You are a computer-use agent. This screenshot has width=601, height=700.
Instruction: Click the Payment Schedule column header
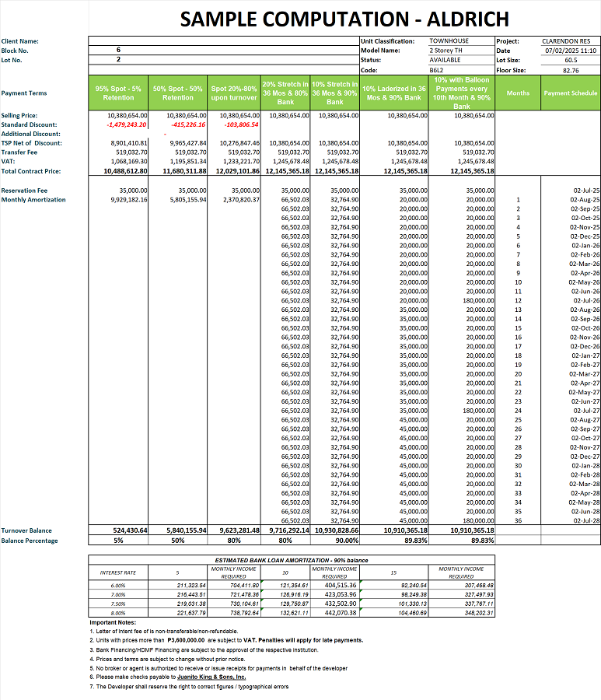tap(570, 93)
